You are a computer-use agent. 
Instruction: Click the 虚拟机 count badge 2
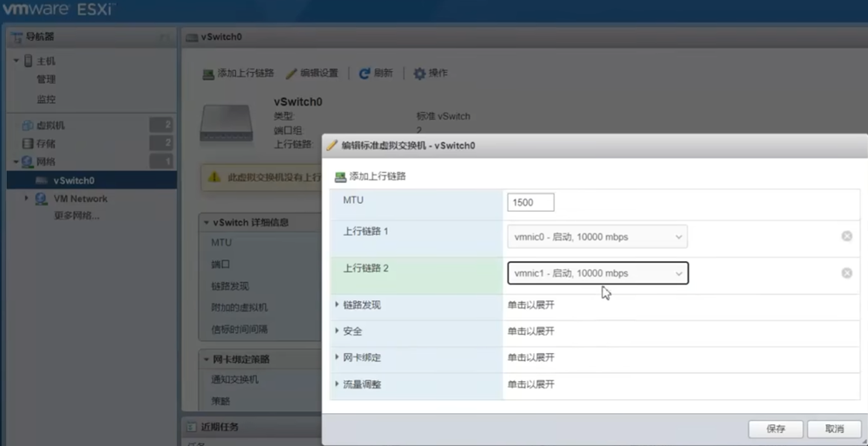coord(161,126)
